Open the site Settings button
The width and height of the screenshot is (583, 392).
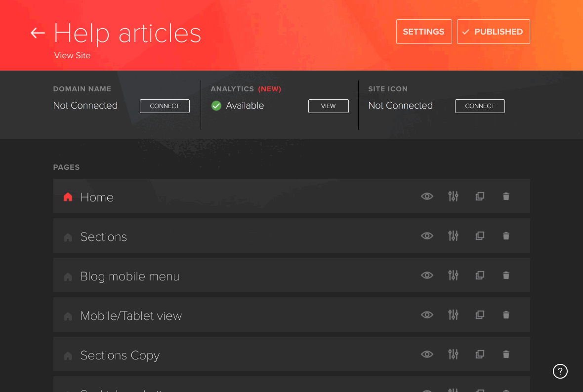[423, 32]
